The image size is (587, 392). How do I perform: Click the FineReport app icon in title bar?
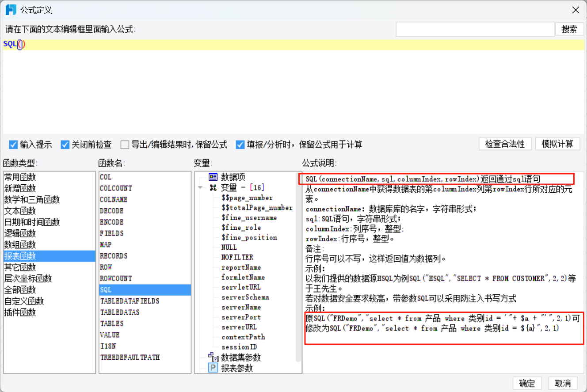point(11,10)
